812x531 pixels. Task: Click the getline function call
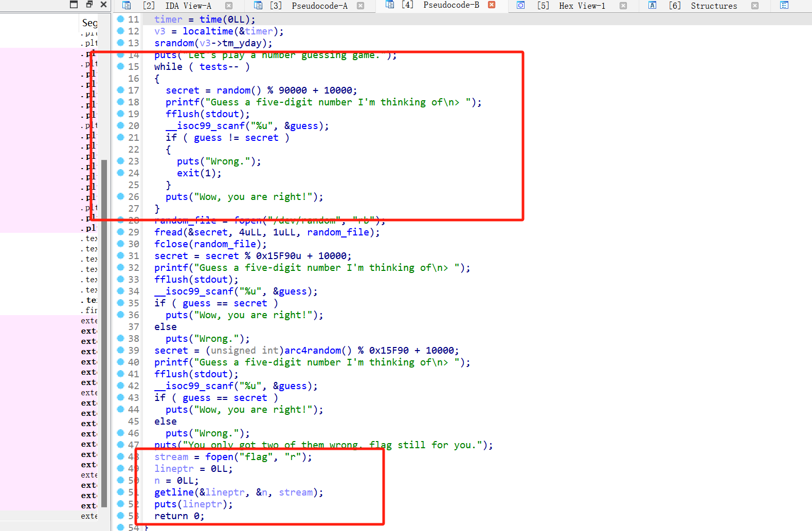pos(174,492)
